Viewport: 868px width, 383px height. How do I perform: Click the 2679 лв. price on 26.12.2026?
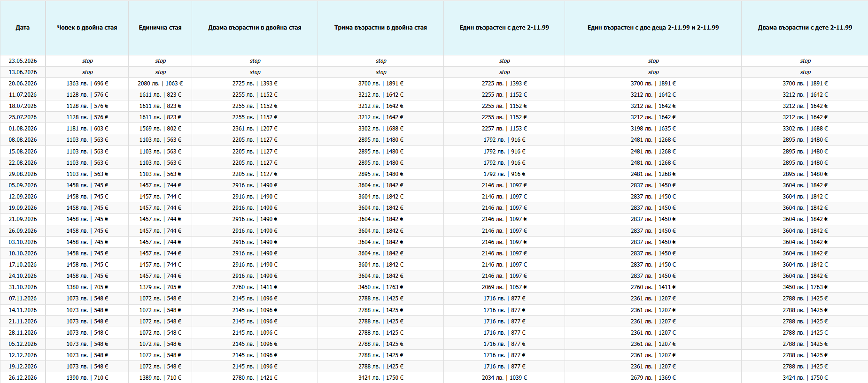coord(642,378)
